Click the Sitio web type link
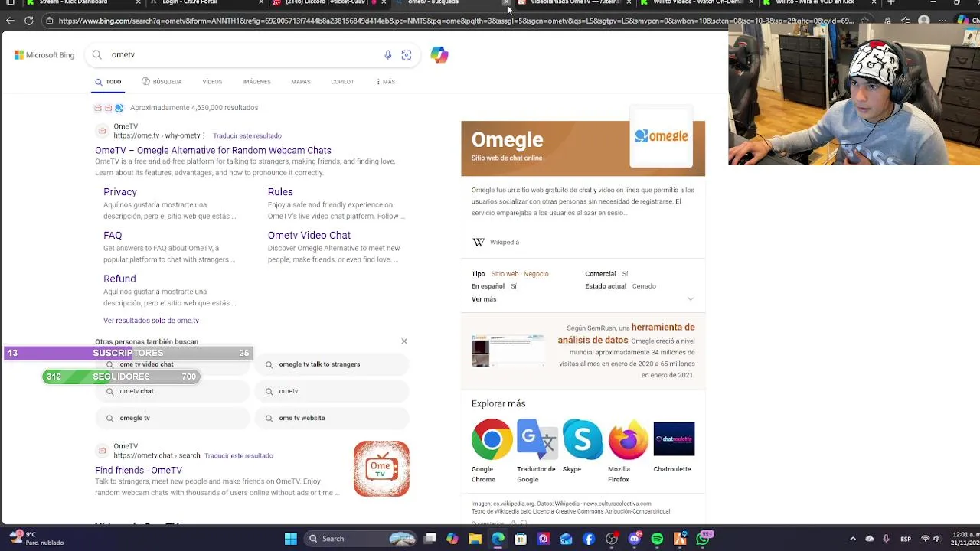Viewport: 980px width, 551px height. (505, 274)
